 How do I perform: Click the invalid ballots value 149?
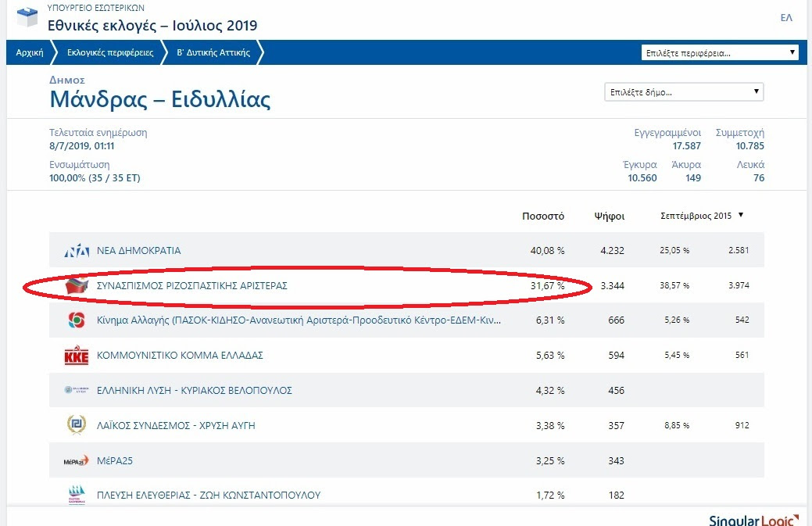click(693, 178)
